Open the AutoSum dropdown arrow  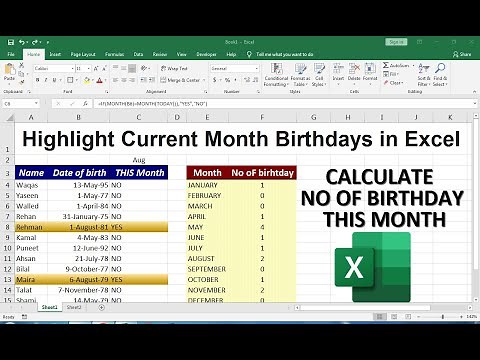[413, 65]
